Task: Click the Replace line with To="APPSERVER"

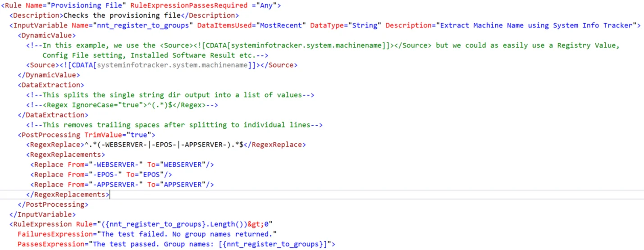Action: (x=122, y=184)
